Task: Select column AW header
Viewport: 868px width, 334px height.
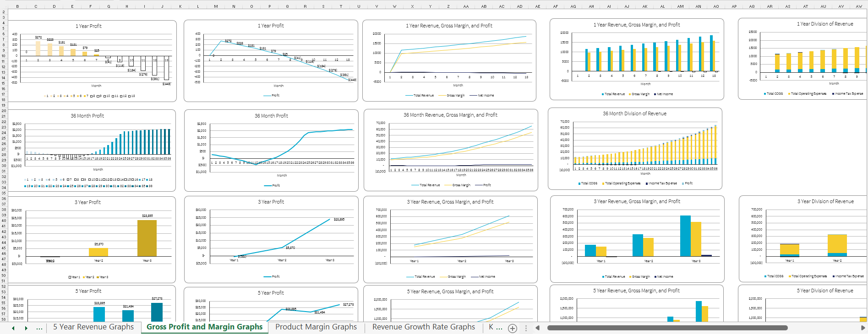Action: point(859,6)
